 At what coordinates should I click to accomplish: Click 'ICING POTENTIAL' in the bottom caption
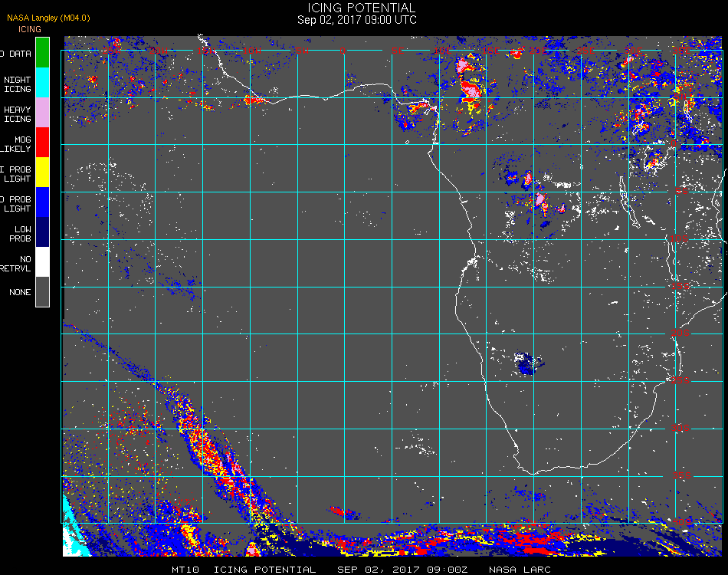coord(264,570)
